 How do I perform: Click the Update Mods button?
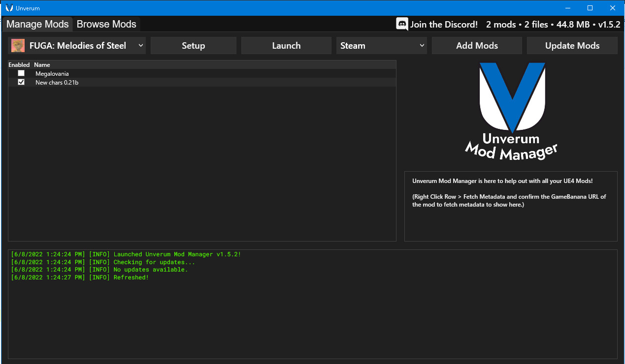(572, 46)
